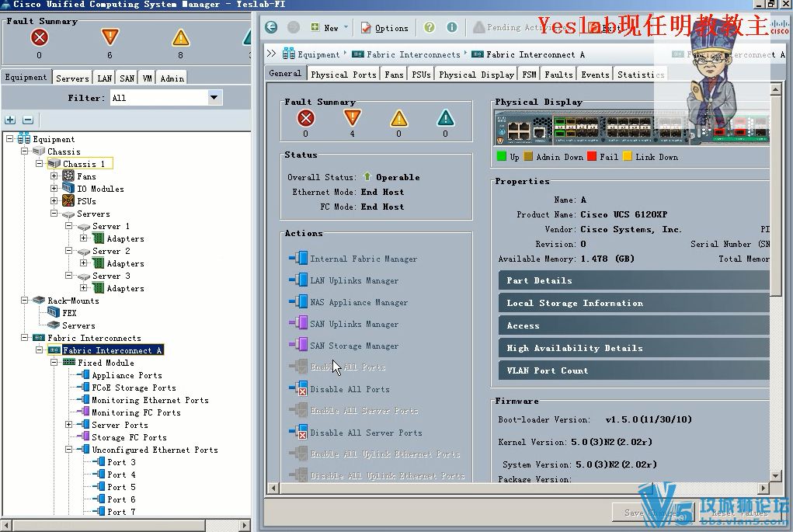
Task: Click critical fault icon in left Fault Summary
Action: click(40, 37)
